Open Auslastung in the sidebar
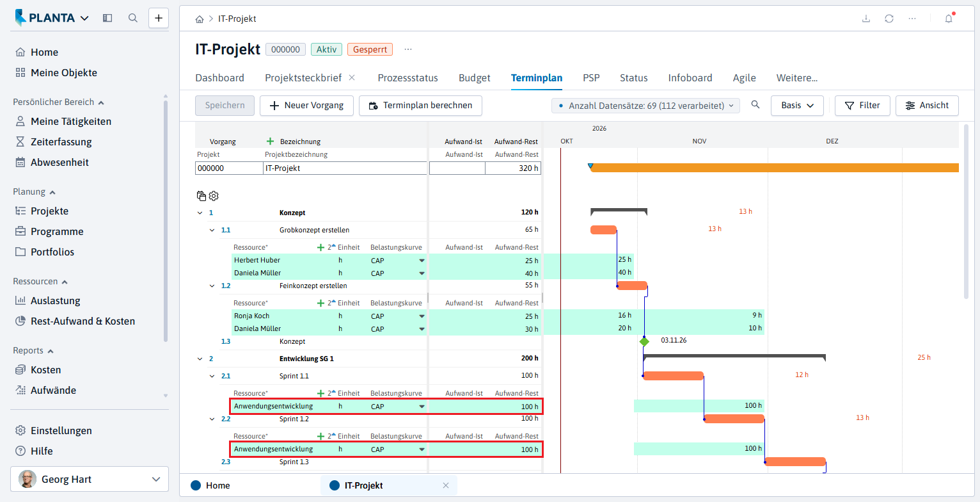980x502 pixels. 56,300
